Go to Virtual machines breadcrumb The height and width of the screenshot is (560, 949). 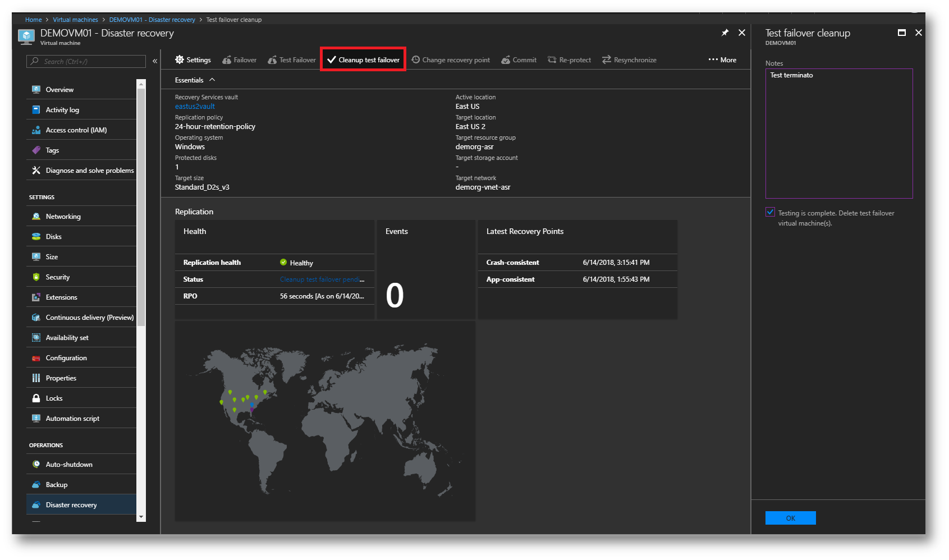(x=75, y=20)
